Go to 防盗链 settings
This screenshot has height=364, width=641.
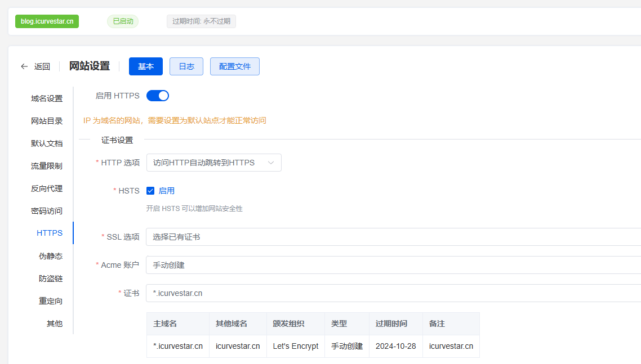(51, 278)
